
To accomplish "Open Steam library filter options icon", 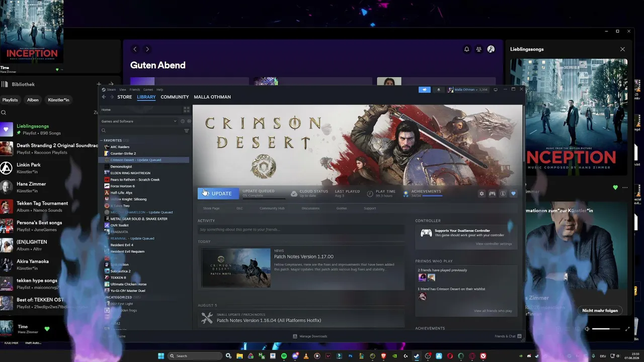I will pyautogui.click(x=187, y=131).
